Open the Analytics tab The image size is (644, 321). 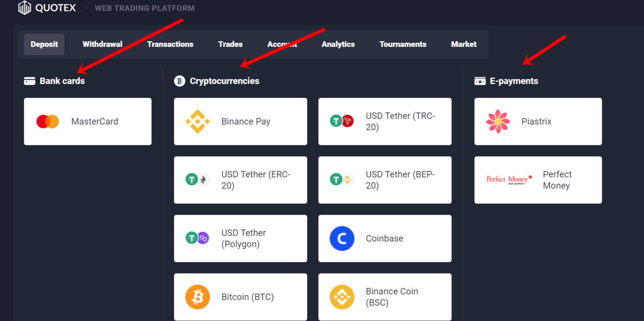pos(338,44)
